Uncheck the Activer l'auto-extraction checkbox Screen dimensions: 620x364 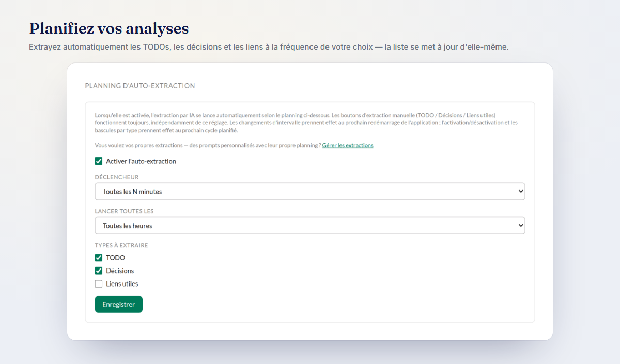99,161
